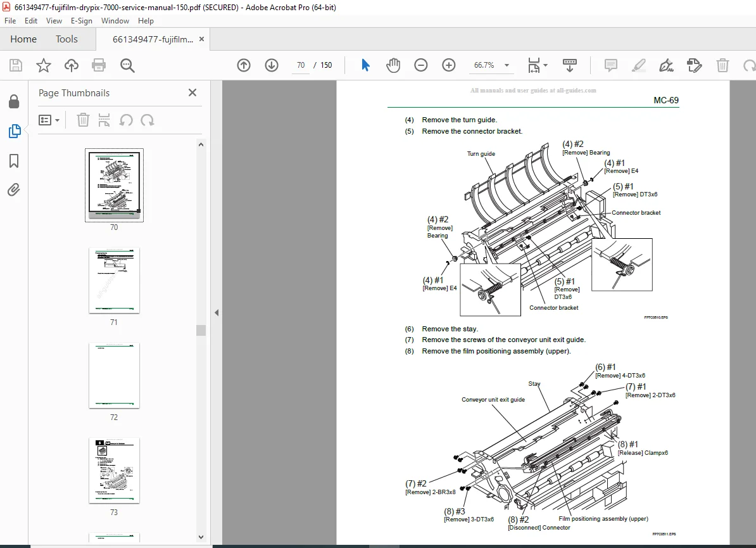
Task: Open the View menu
Action: pos(54,21)
